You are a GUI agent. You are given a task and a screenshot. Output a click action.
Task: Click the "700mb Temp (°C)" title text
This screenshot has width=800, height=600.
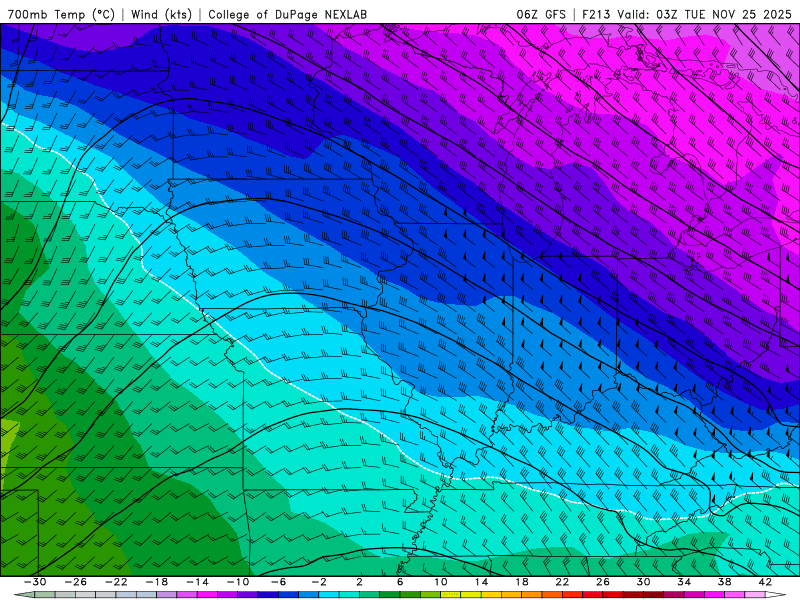coord(61,14)
